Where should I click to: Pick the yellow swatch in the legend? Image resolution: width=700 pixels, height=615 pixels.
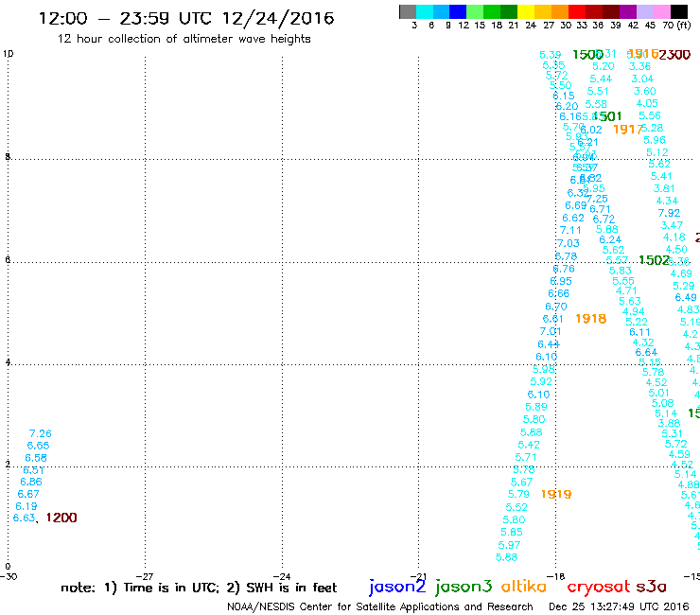(526, 11)
